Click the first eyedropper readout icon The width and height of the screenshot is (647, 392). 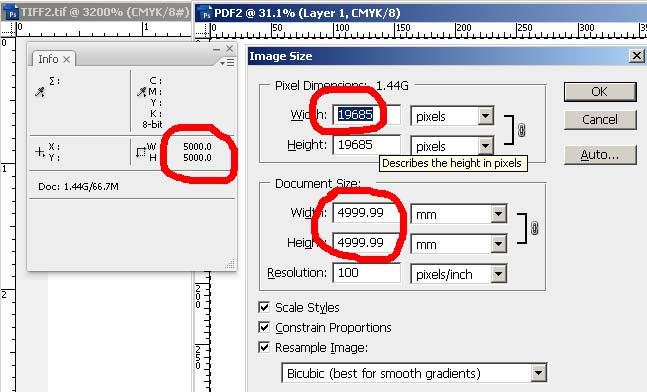pyautogui.click(x=40, y=92)
